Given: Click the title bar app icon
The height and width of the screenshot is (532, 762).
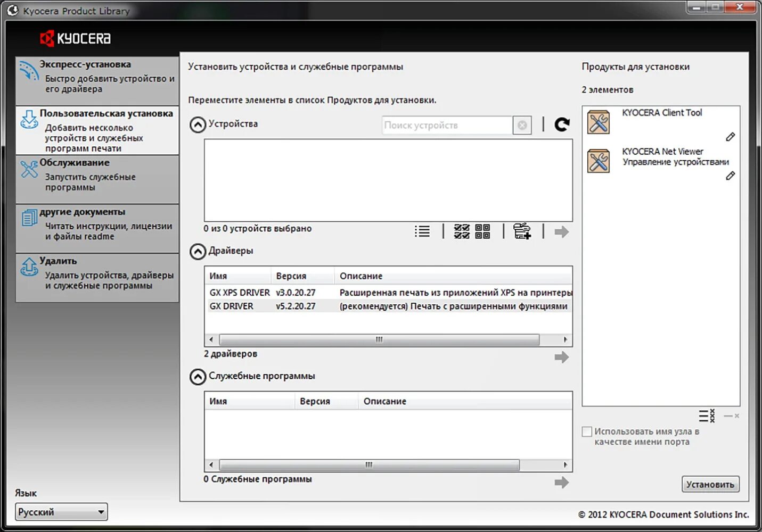Looking at the screenshot, I should pyautogui.click(x=13, y=10).
